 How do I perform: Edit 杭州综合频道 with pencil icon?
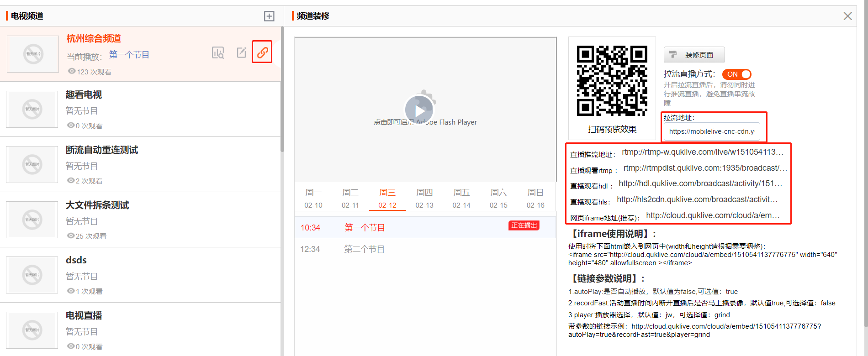(x=241, y=52)
